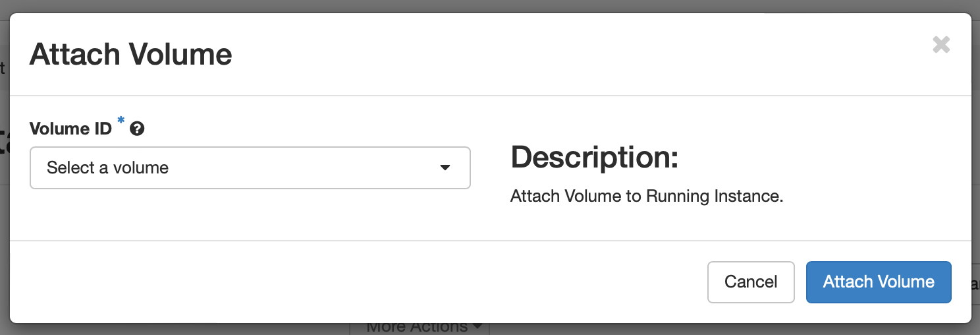Viewport: 980px width, 335px height.
Task: Click the blue Attach Volume button
Action: 879,282
